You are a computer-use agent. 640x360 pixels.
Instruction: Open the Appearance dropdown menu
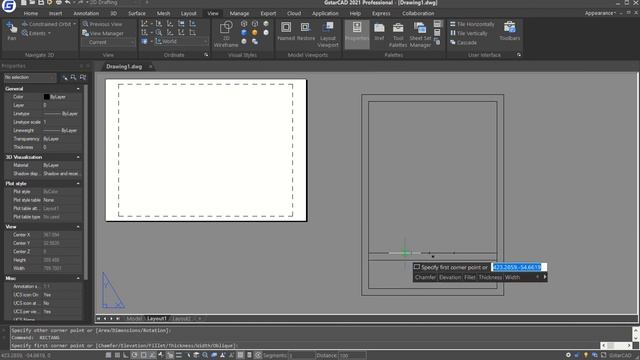click(600, 13)
